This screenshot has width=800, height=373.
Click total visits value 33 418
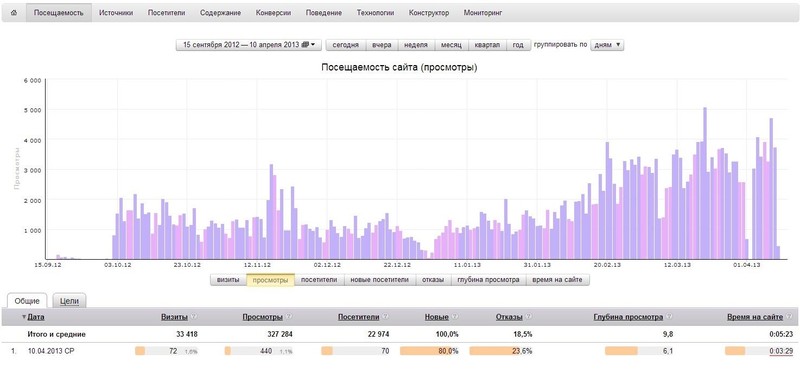pyautogui.click(x=186, y=334)
